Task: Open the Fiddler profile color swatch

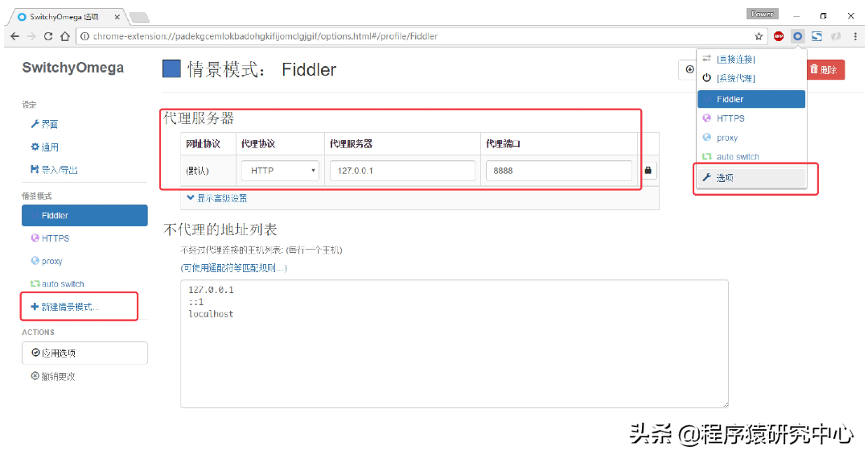Action: click(x=171, y=68)
